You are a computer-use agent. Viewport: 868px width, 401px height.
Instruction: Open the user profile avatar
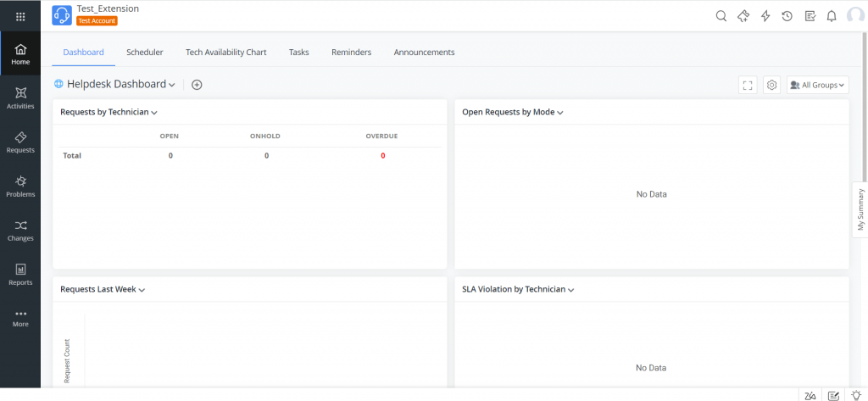856,16
